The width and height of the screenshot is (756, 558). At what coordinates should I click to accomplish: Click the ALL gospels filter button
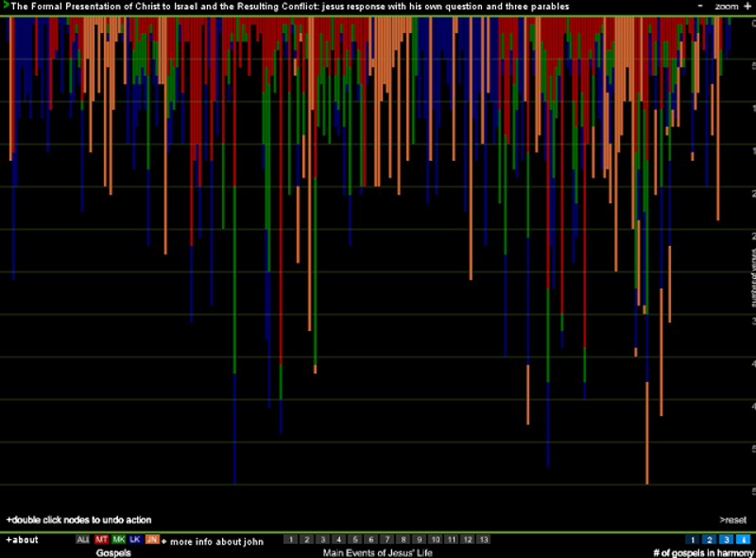[83, 539]
